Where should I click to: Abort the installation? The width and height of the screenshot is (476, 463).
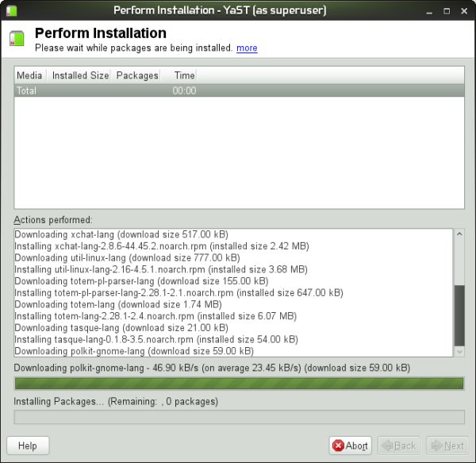pos(351,446)
